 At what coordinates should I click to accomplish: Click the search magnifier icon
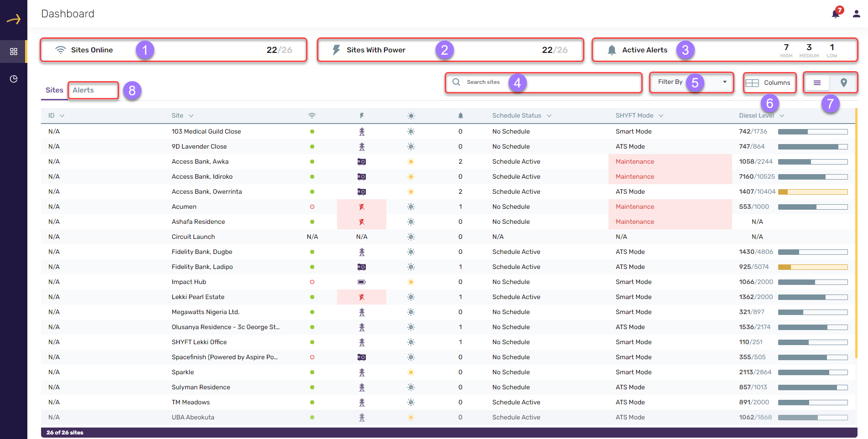(x=456, y=82)
